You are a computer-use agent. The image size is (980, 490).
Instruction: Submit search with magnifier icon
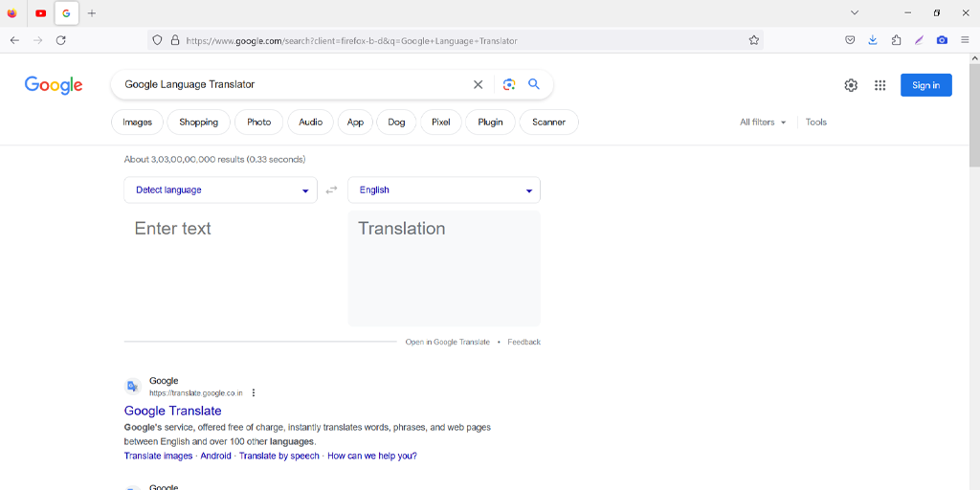point(534,84)
